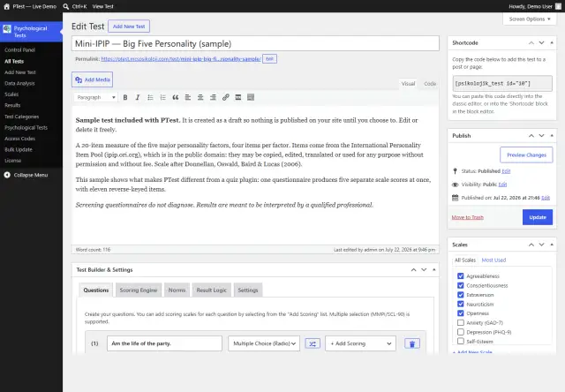Click the Update button
Viewport: 565px width, 392px height.
538,217
